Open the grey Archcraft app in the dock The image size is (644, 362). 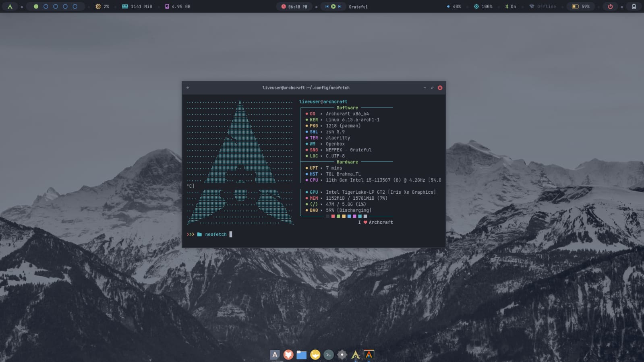(x=275, y=355)
